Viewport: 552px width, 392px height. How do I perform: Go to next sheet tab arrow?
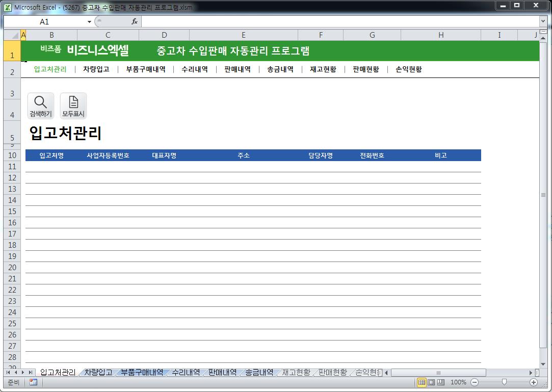23,372
